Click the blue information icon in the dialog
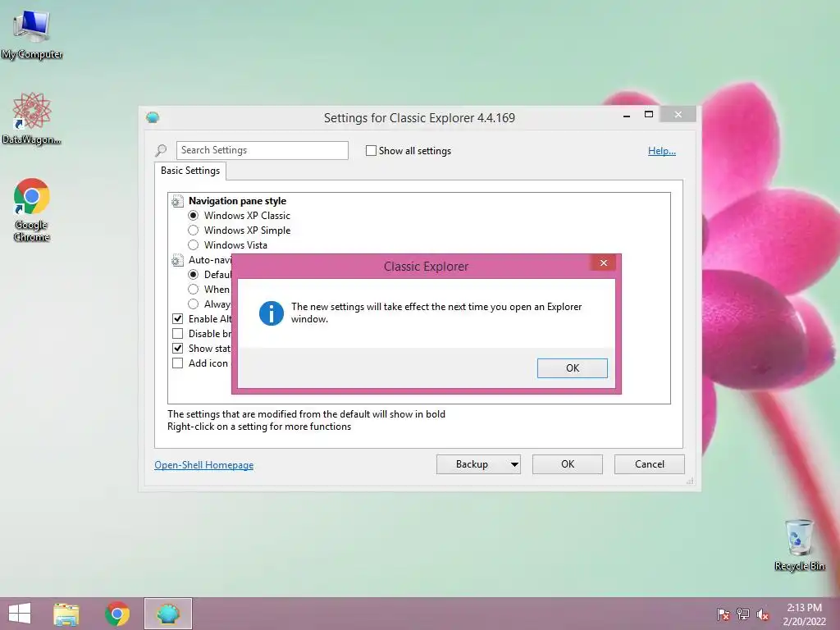Screen dimensions: 840x630 point(271,313)
